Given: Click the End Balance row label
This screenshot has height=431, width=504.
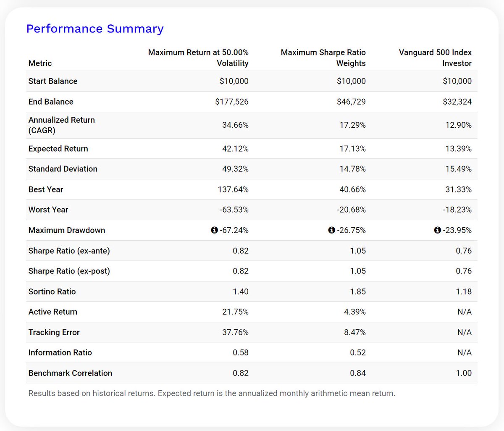Looking at the screenshot, I should [51, 102].
